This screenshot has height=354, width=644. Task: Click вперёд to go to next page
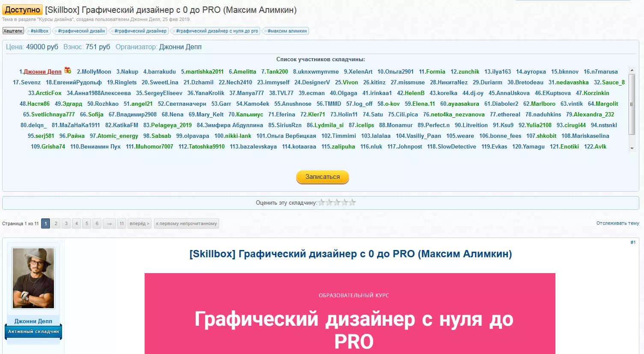tap(139, 223)
